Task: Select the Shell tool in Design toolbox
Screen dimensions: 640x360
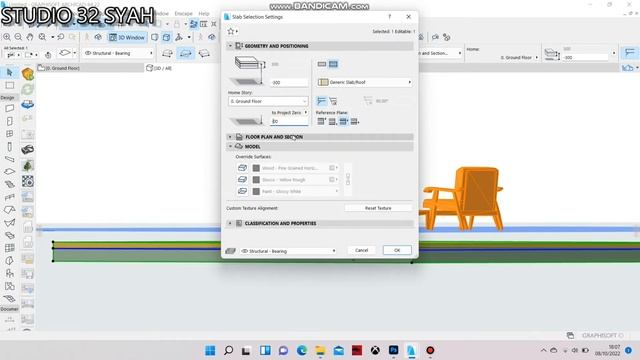Action: 9,222
